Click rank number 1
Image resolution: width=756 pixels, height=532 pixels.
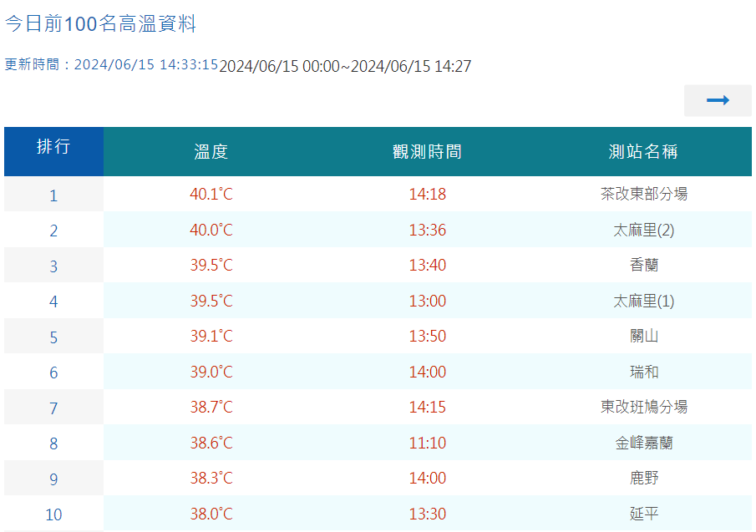[x=53, y=195]
